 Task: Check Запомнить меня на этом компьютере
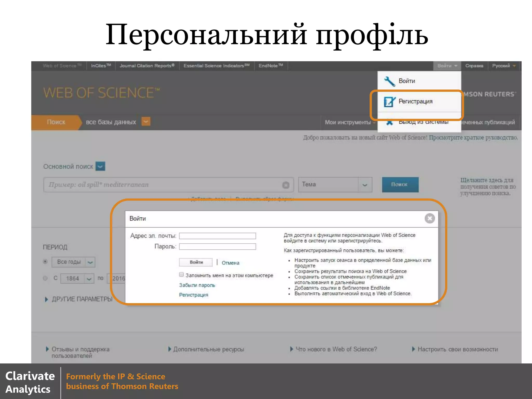tap(181, 275)
